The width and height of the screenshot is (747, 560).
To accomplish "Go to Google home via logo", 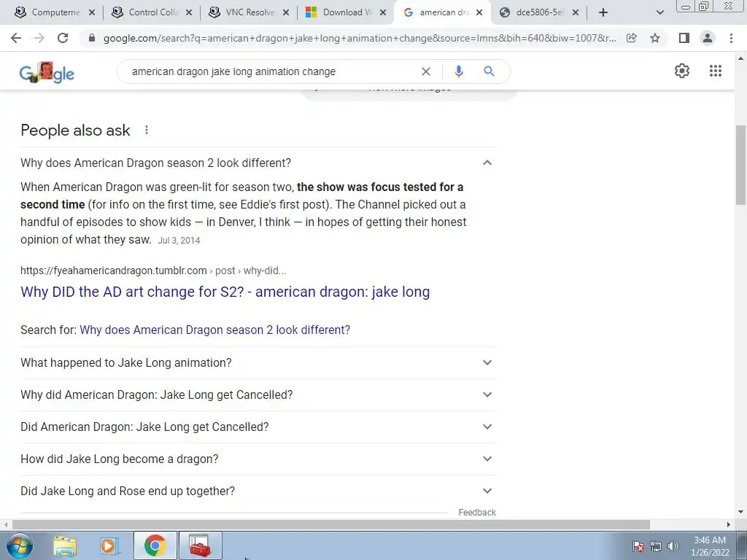I will click(47, 73).
